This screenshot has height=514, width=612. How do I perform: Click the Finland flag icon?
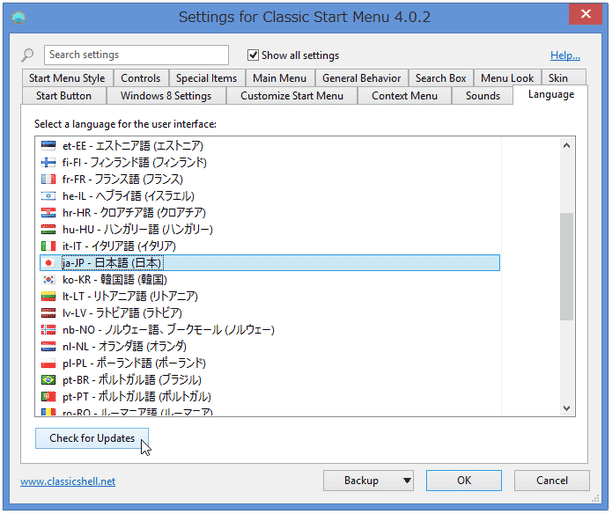pyautogui.click(x=48, y=162)
